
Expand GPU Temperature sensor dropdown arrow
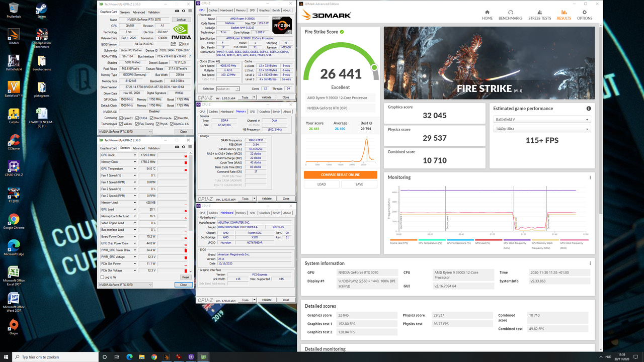point(134,168)
